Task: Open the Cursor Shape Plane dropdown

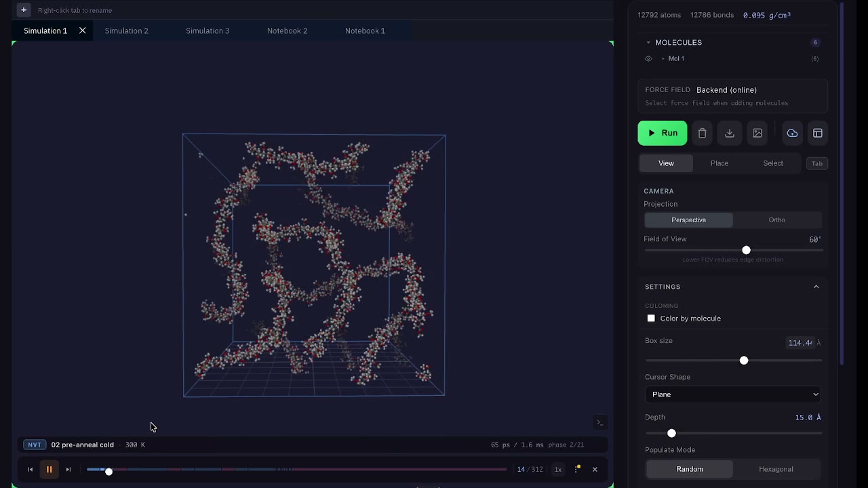Action: click(733, 394)
